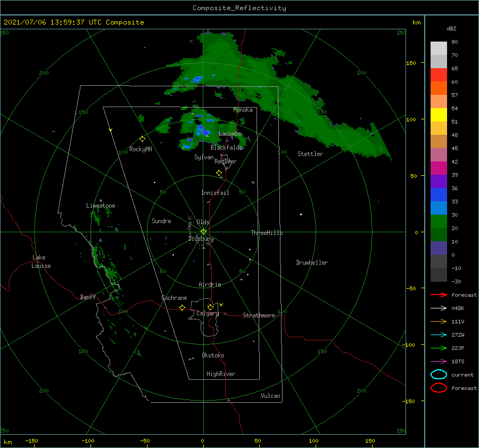Click the Vulcan town label
479x448 pixels.
pyautogui.click(x=270, y=396)
